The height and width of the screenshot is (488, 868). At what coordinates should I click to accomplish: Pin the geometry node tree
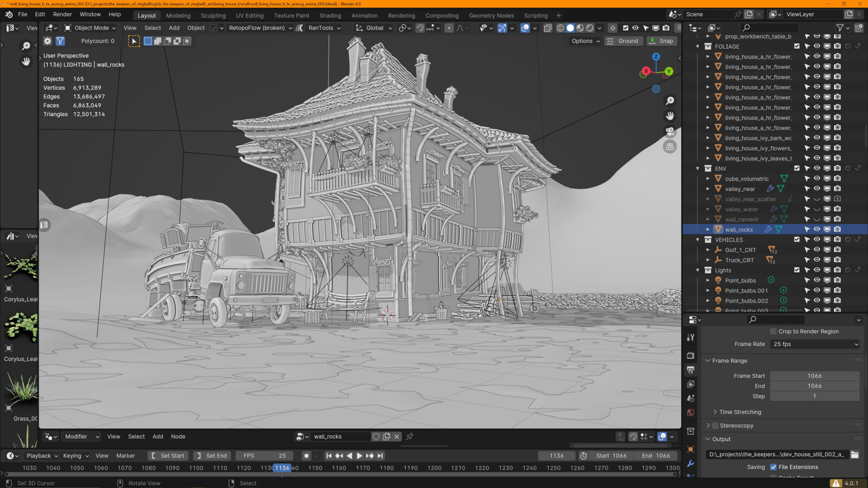point(410,436)
